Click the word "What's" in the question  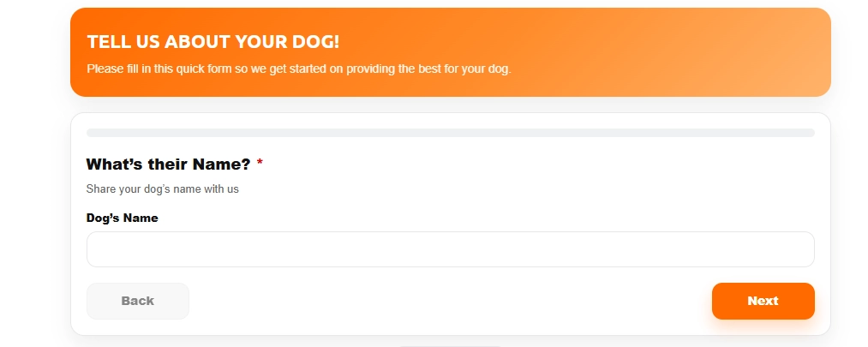tap(115, 165)
